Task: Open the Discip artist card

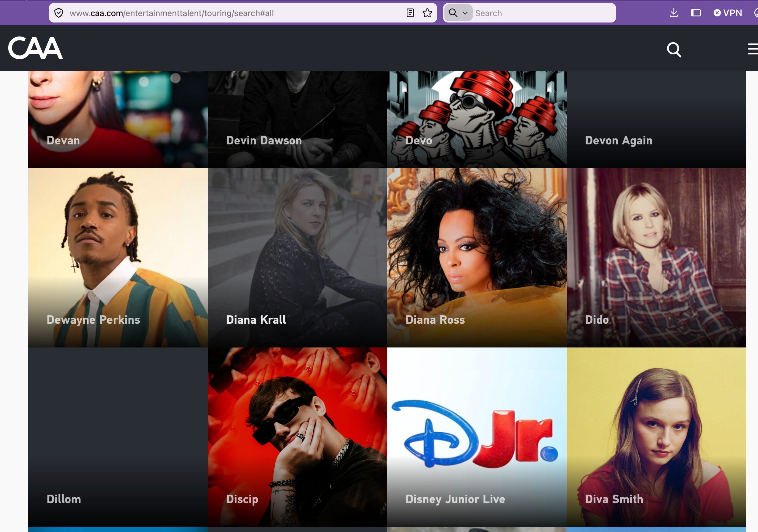Action: coord(297,437)
